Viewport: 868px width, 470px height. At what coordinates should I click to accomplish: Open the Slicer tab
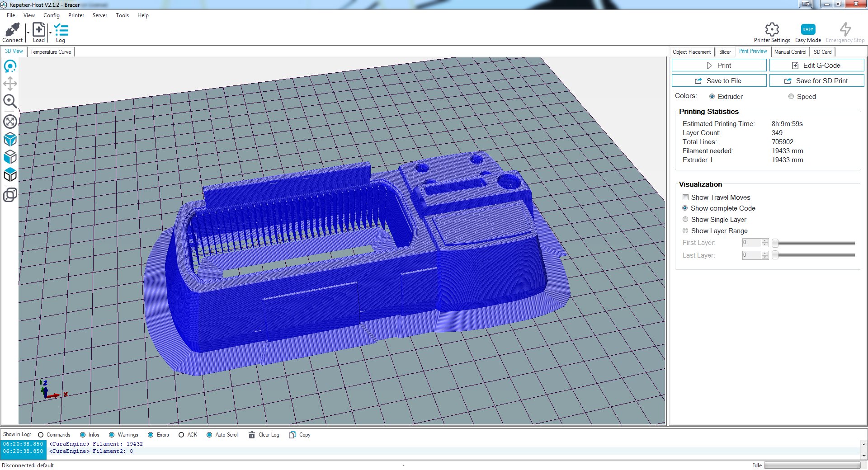(x=725, y=52)
